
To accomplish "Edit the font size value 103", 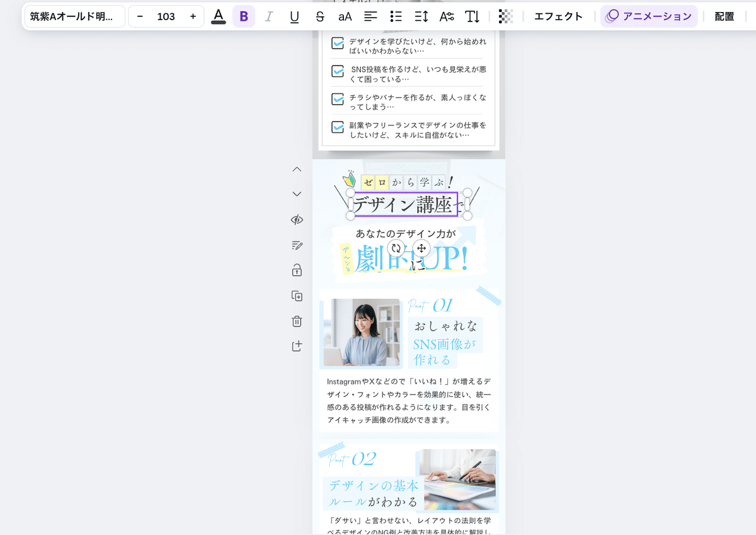I will click(x=166, y=16).
